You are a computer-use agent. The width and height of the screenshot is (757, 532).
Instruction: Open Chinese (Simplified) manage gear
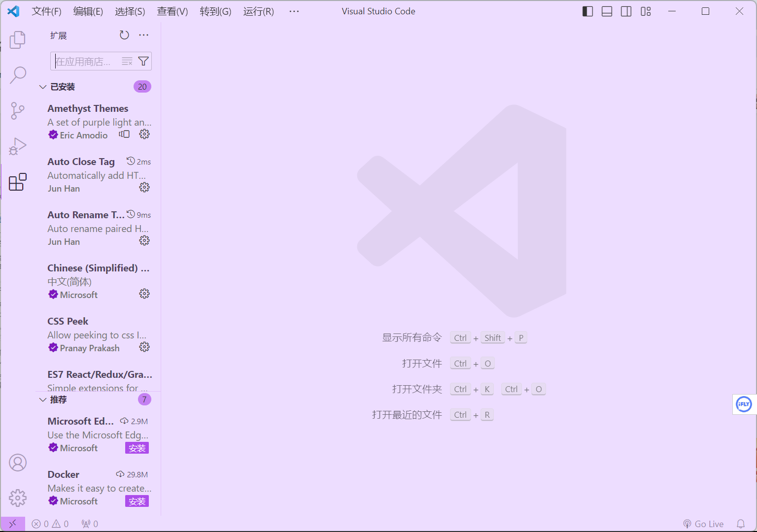click(x=144, y=294)
